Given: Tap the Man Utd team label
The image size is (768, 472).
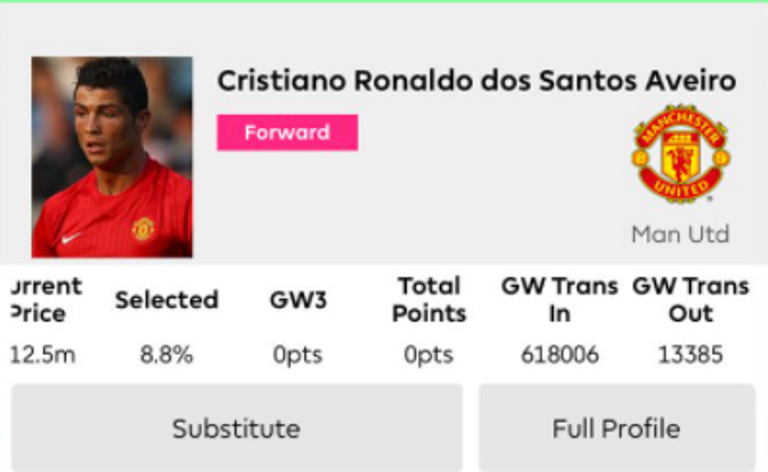Looking at the screenshot, I should (680, 235).
